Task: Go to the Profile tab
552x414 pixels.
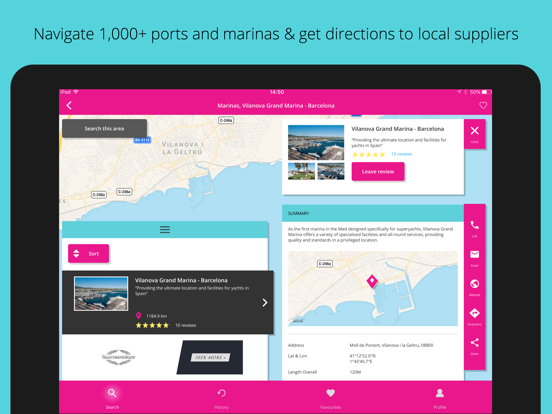Action: click(x=440, y=398)
